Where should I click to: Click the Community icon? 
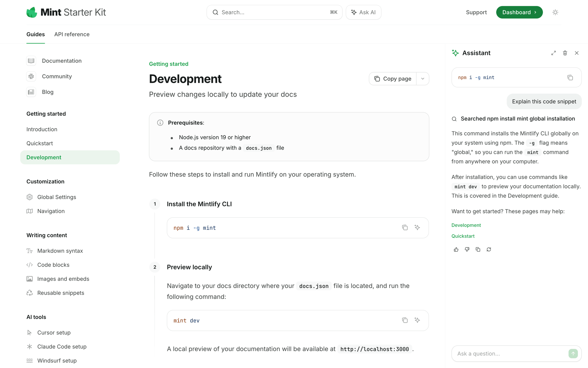(x=31, y=76)
